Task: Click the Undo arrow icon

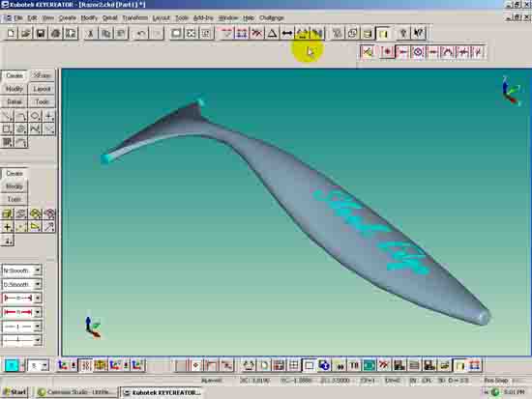Action: 141,33
